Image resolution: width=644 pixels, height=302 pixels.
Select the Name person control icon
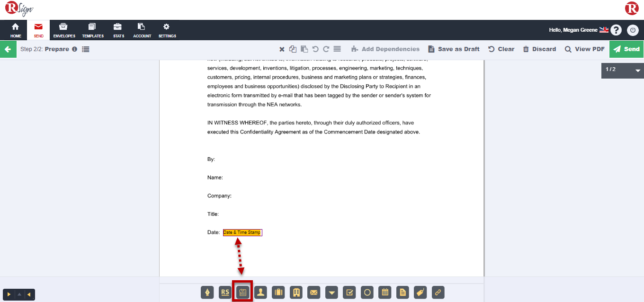tap(260, 293)
